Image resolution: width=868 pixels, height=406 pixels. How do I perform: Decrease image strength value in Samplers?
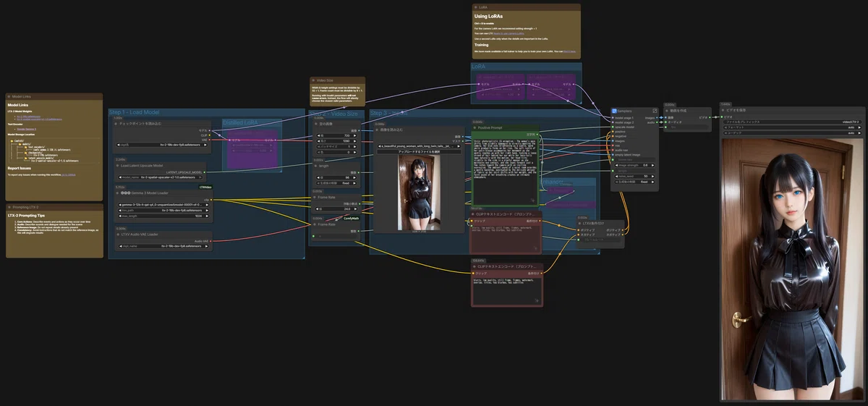(x=616, y=165)
